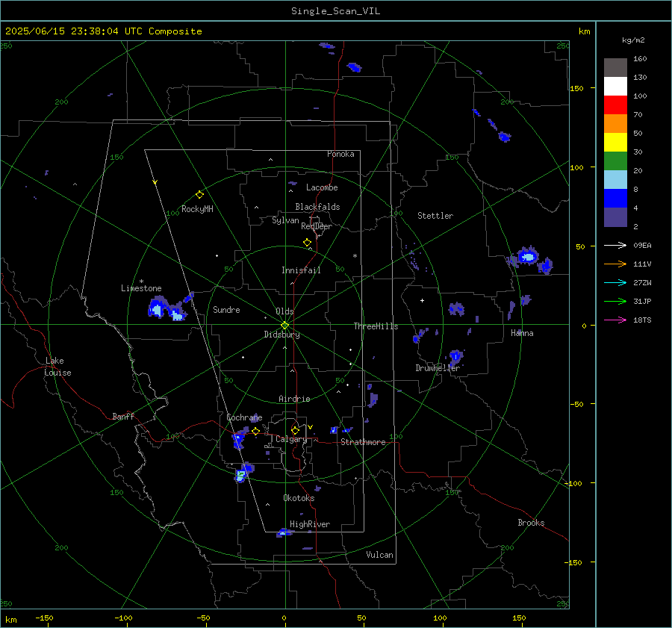This screenshot has width=672, height=628.
Task: Select the RedDeer city label
Action: [x=317, y=226]
